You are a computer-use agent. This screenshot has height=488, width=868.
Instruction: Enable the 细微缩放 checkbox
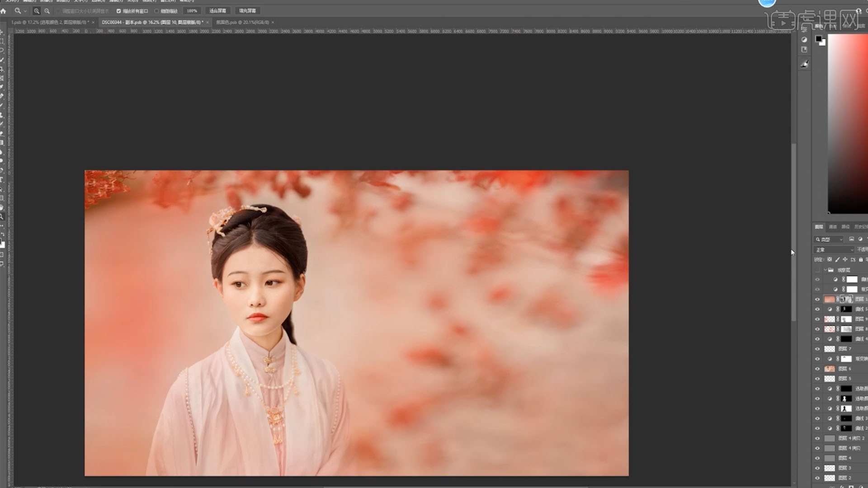click(x=157, y=11)
